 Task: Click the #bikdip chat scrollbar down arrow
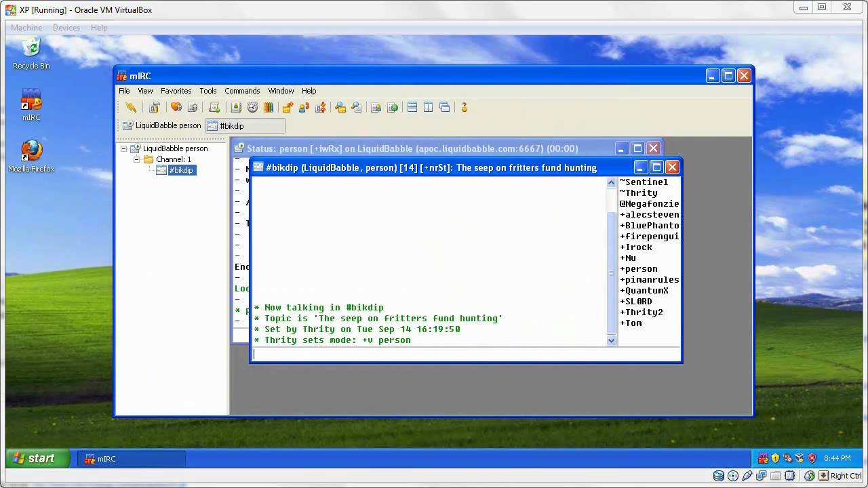point(611,341)
